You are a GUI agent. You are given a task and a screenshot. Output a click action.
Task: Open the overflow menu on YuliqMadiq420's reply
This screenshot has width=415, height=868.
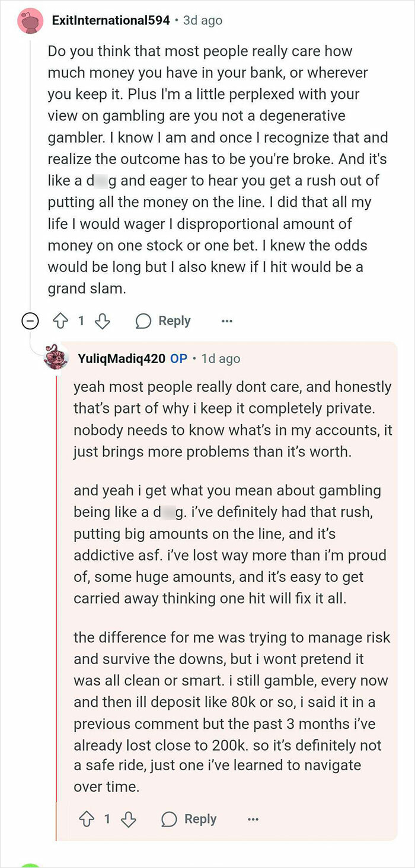tap(253, 819)
